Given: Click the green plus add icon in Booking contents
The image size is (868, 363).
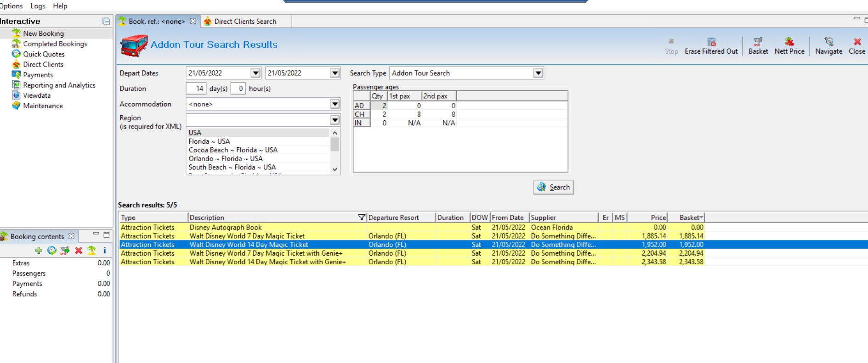Looking at the screenshot, I should (39, 250).
